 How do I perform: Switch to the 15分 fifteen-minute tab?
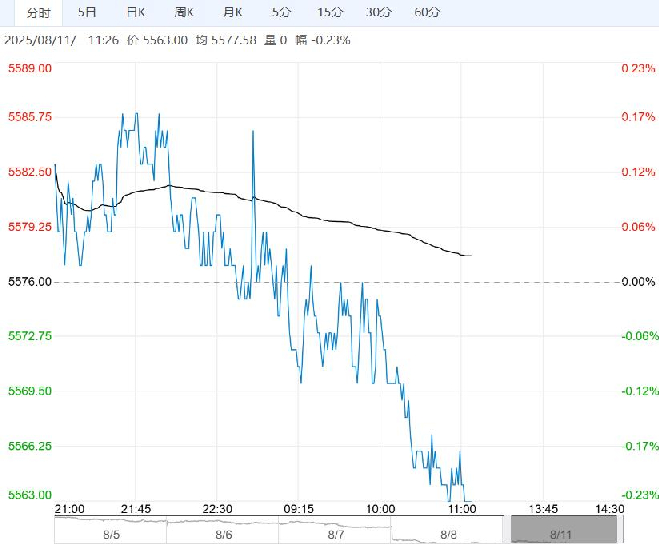330,12
